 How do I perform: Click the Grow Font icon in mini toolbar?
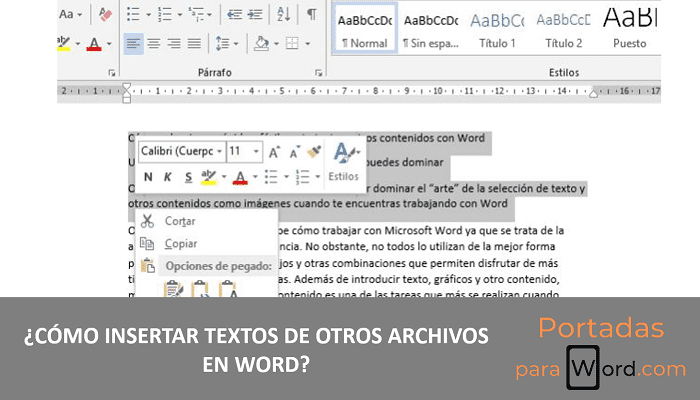coord(274,152)
